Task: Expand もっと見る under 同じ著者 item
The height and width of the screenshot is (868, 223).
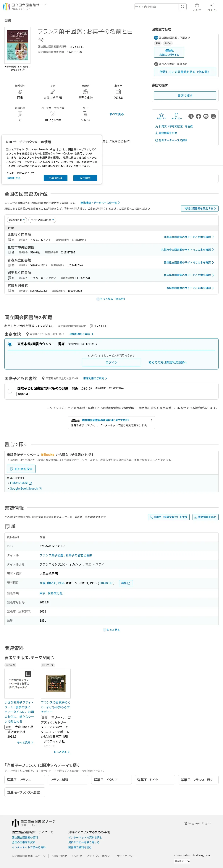Action: 25,742
